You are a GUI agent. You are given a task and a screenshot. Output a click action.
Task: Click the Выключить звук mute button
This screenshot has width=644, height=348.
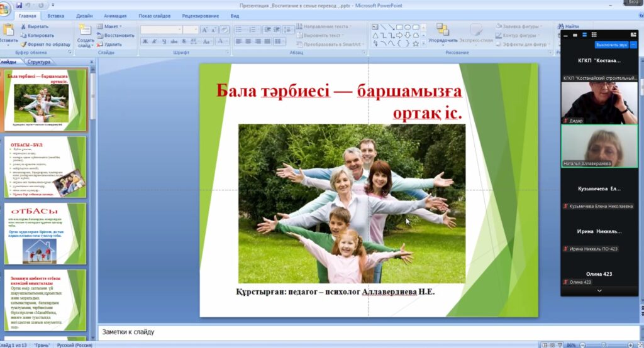(x=612, y=45)
